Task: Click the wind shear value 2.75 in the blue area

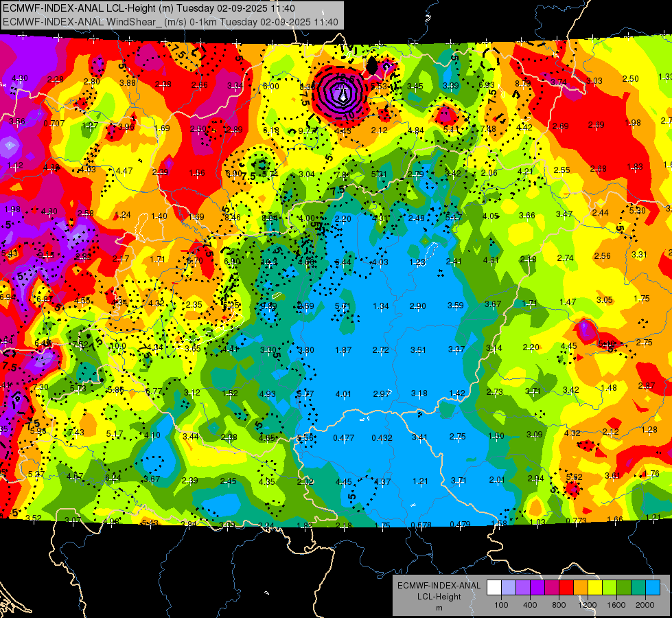Action: click(457, 436)
